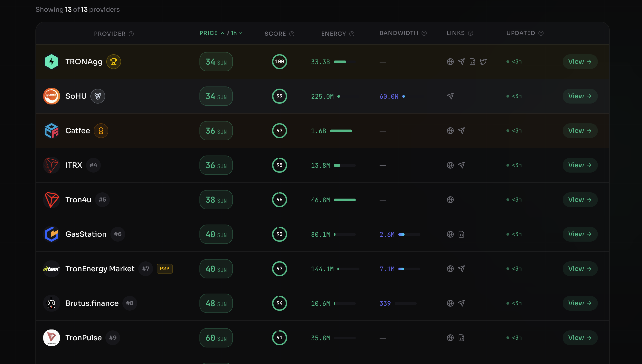Click the LINKS column header
Viewport: 642px width, 364px height.
(456, 33)
